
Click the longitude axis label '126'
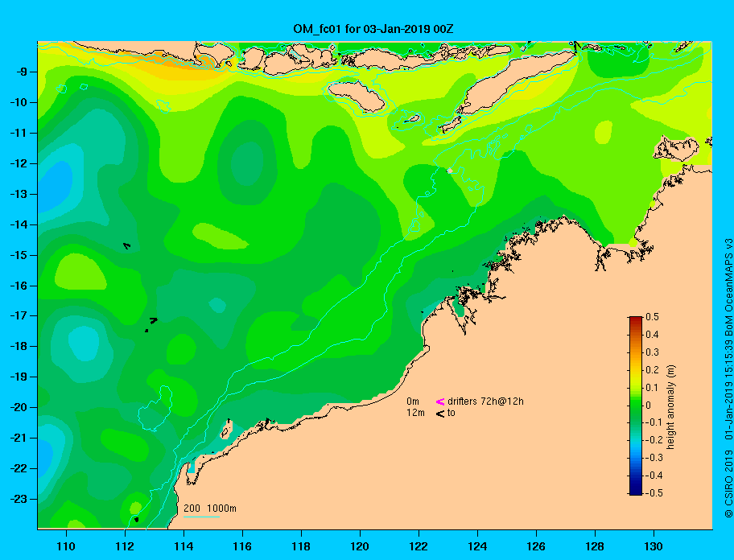tap(536, 546)
